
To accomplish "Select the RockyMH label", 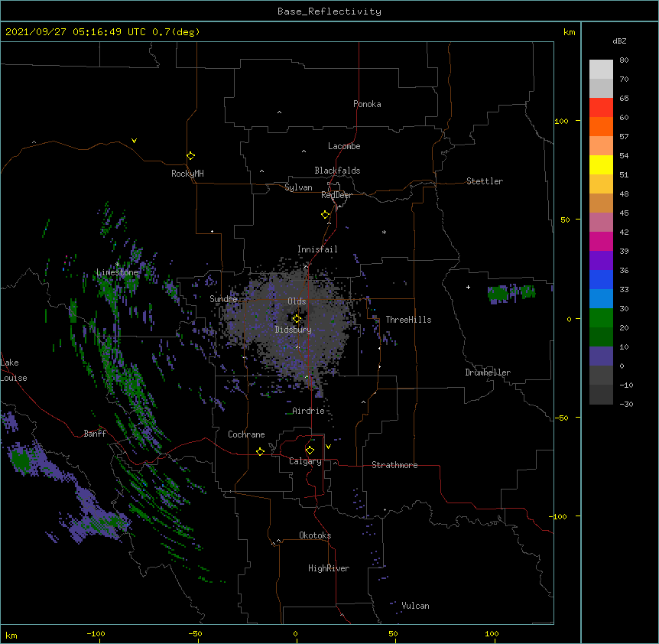I will [x=187, y=174].
